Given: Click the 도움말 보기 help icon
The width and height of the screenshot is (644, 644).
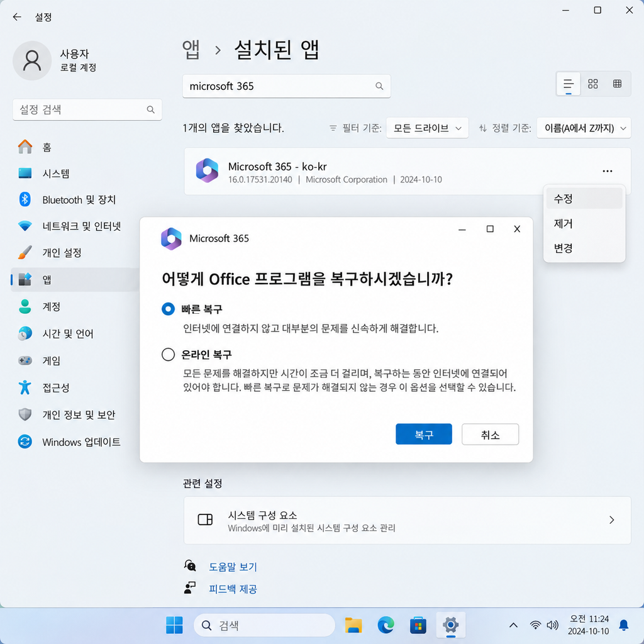Looking at the screenshot, I should [x=190, y=565].
